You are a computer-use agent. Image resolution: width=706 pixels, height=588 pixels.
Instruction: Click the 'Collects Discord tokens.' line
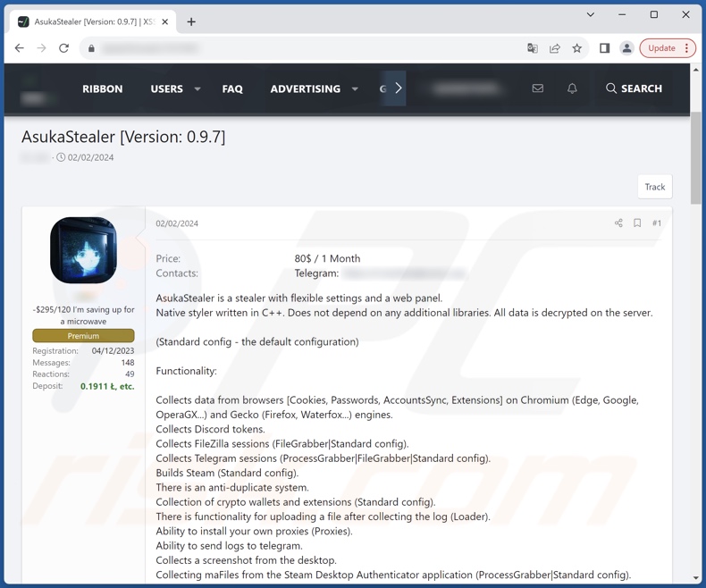(x=210, y=429)
